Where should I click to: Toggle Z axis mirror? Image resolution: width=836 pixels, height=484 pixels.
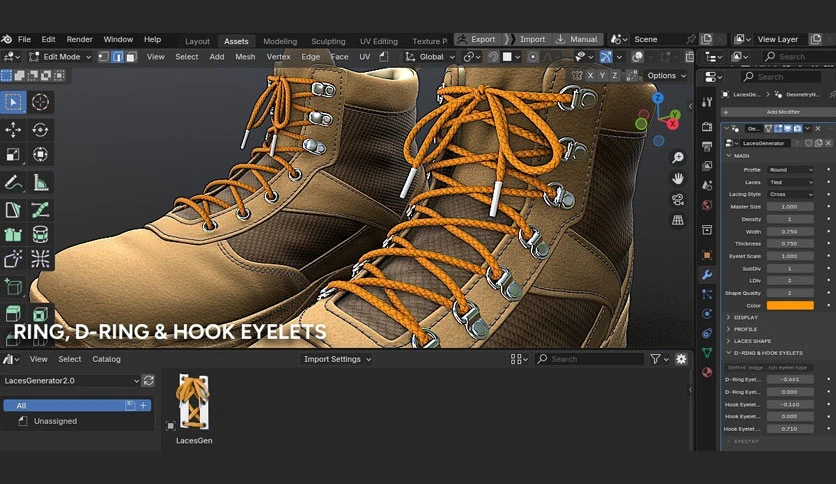(x=615, y=76)
